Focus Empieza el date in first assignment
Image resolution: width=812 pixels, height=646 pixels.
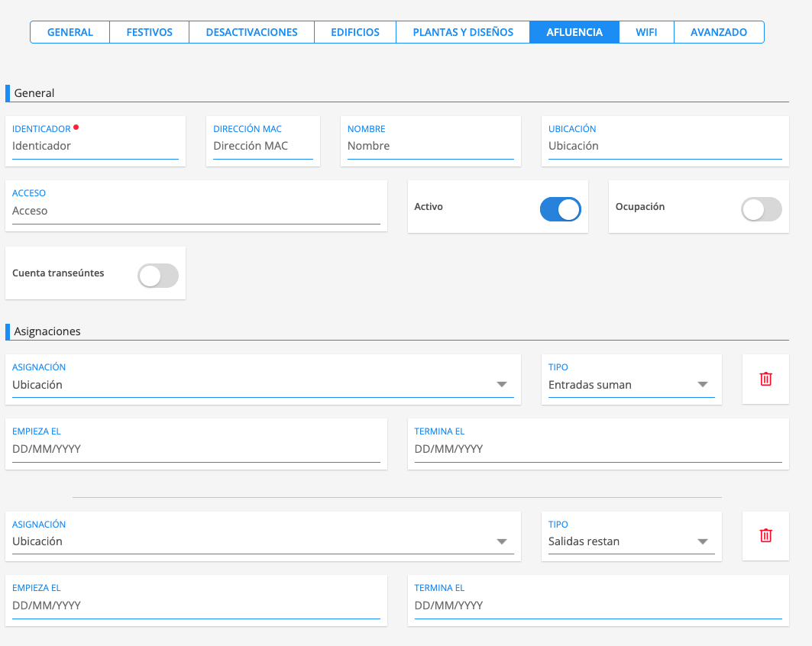(196, 449)
